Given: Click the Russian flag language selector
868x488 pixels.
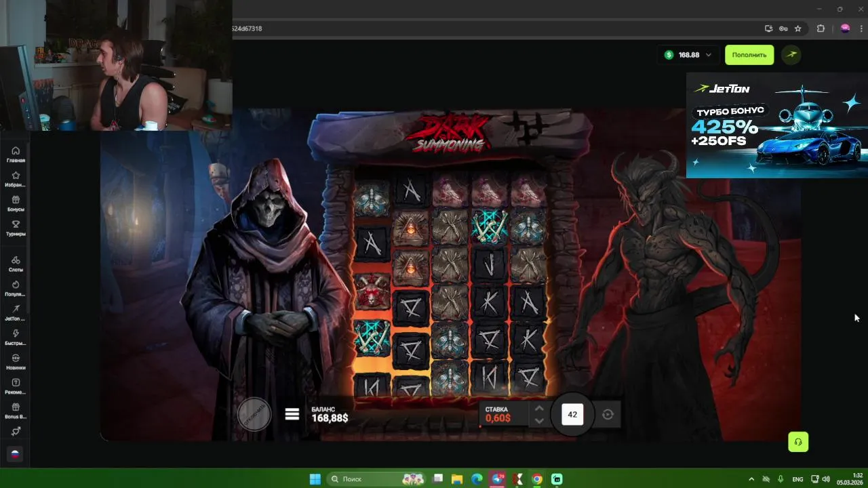Looking at the screenshot, I should 15,454.
